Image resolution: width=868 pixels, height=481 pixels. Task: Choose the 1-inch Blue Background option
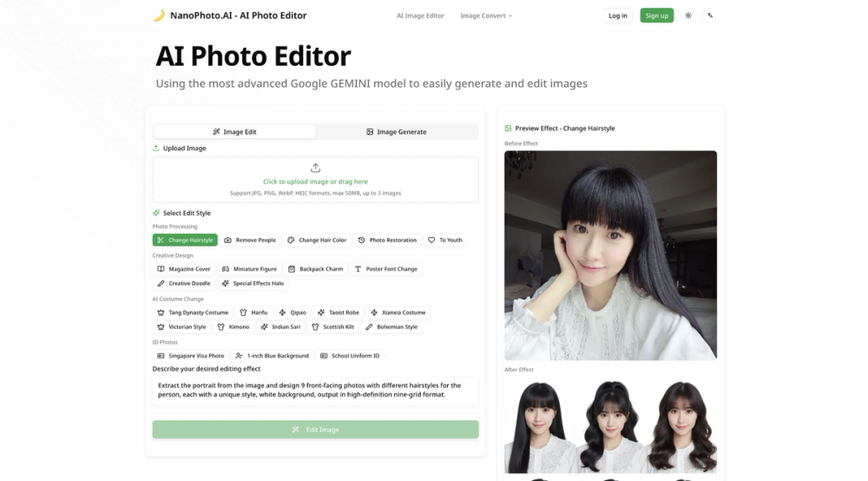[x=272, y=356]
